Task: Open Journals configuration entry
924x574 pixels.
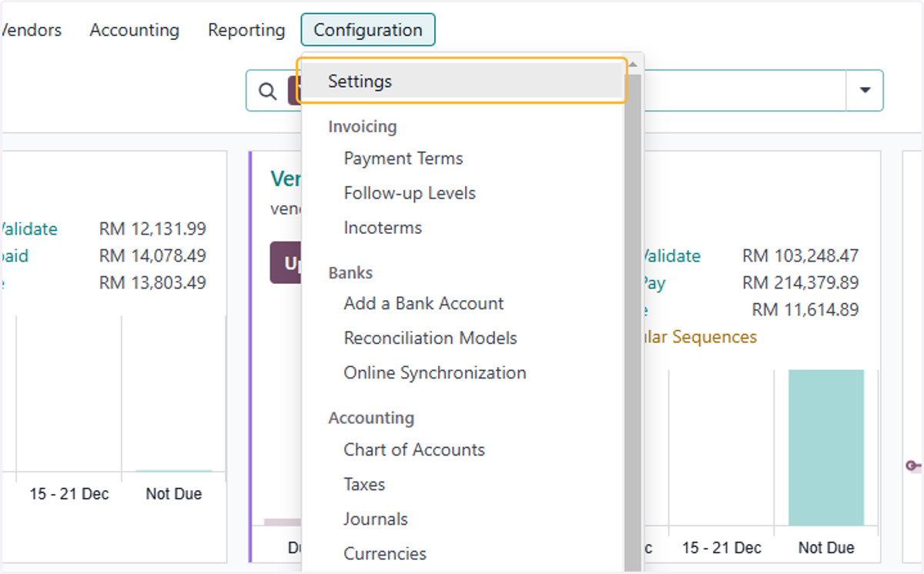Action: click(376, 519)
